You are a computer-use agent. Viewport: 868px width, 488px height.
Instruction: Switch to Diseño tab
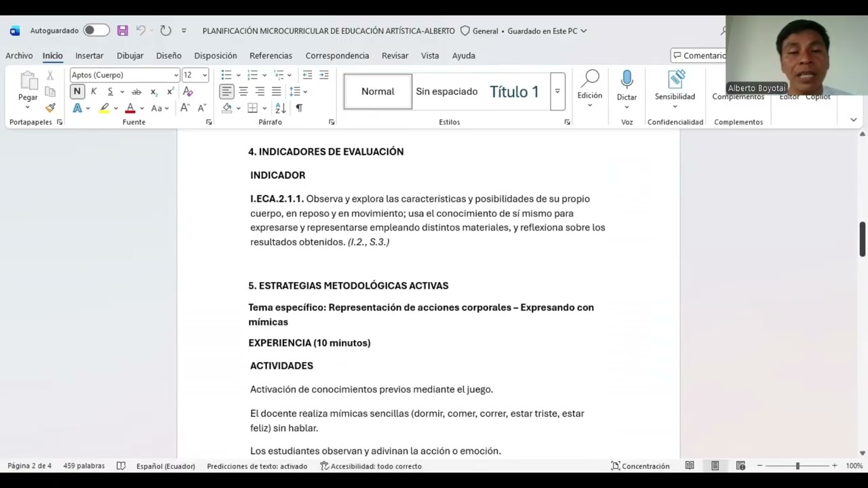pos(169,56)
